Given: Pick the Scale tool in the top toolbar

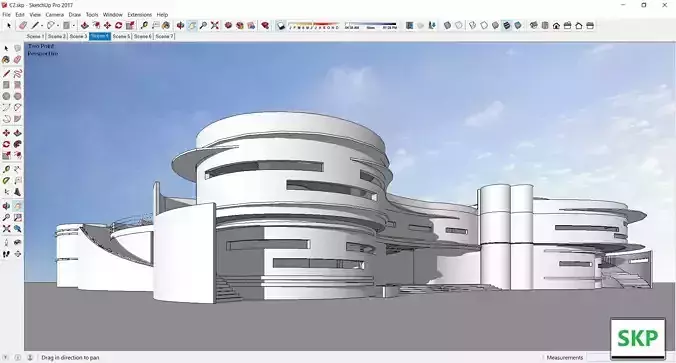Looking at the screenshot, I should pyautogui.click(x=130, y=26).
